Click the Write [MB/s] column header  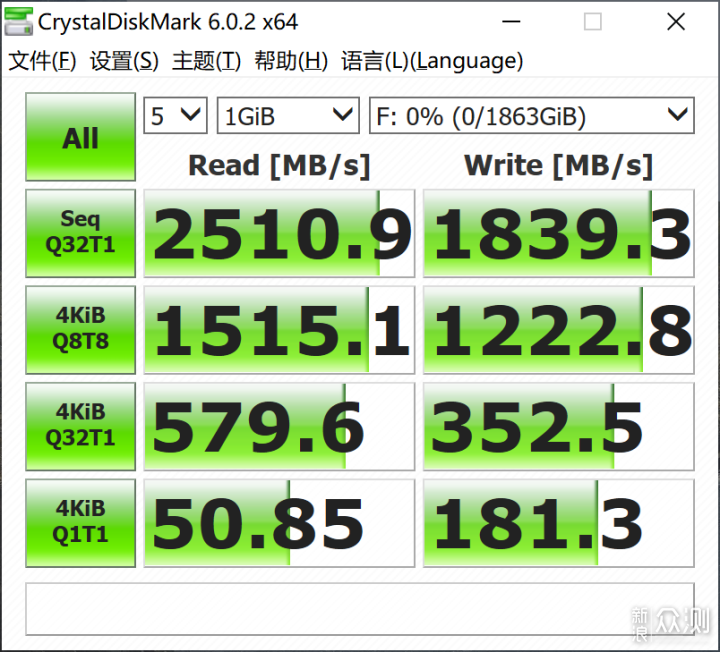tap(558, 165)
